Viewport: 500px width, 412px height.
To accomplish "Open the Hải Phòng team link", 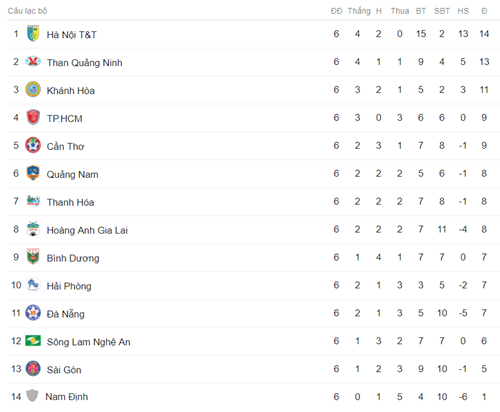I will pos(69,286).
